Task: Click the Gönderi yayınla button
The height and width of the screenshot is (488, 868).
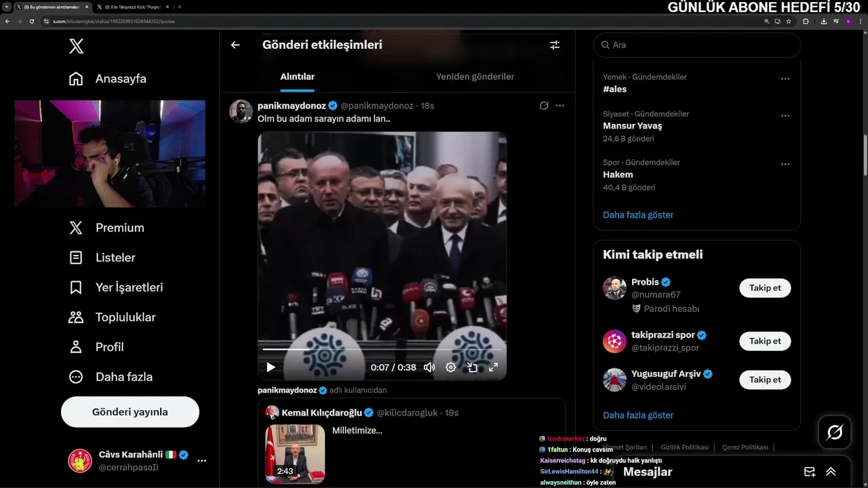Action: (130, 412)
